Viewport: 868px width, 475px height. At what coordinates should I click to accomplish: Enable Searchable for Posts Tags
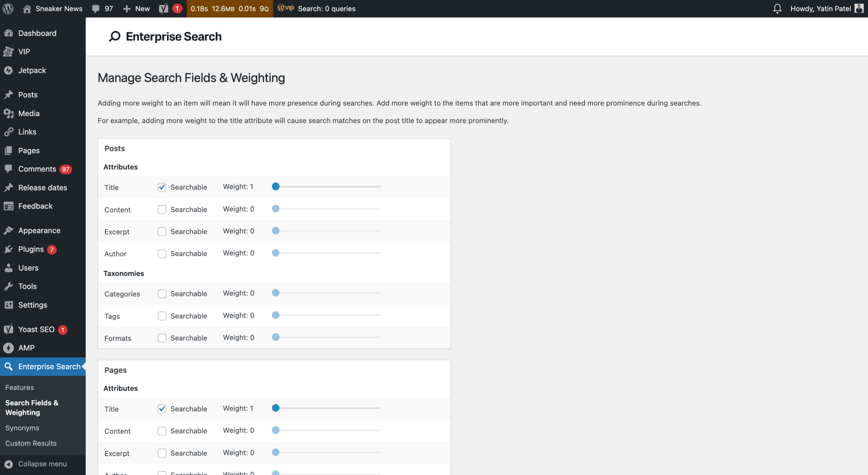pos(162,316)
